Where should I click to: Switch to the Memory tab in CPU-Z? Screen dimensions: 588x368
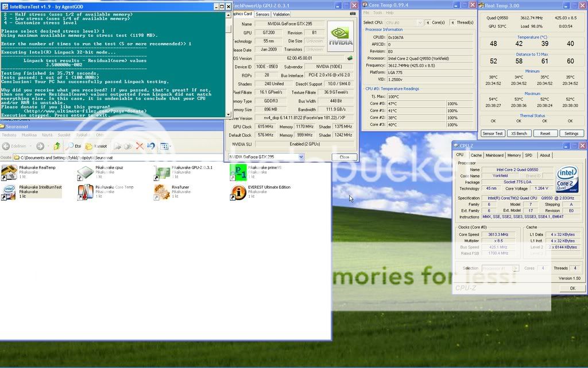click(514, 155)
